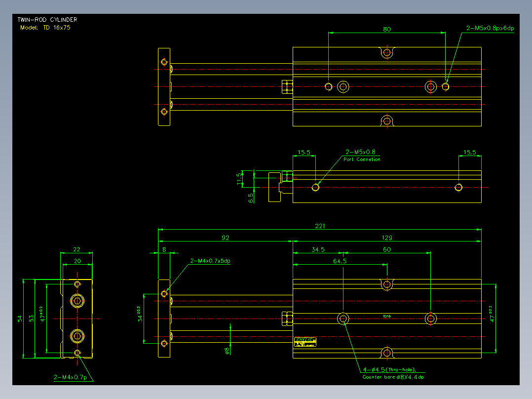Select the small TD16 marking on body

click(x=386, y=316)
